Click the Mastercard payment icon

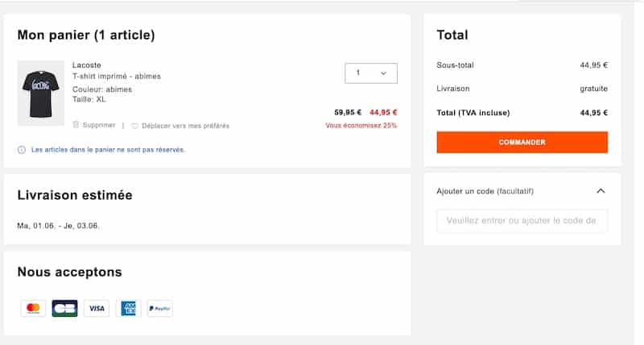click(33, 308)
